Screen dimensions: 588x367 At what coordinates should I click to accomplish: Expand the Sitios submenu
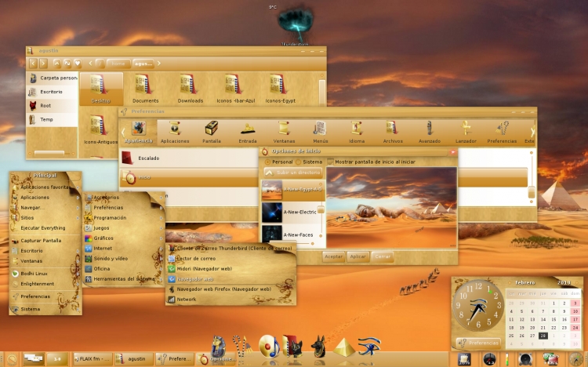coord(45,217)
